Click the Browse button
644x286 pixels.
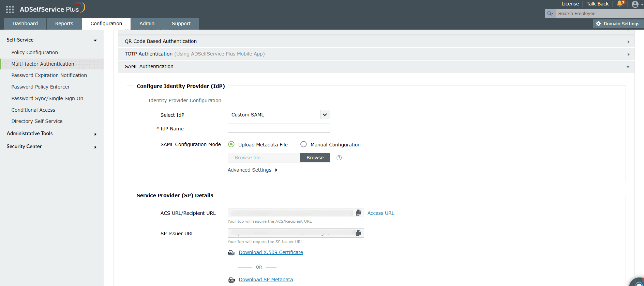315,158
